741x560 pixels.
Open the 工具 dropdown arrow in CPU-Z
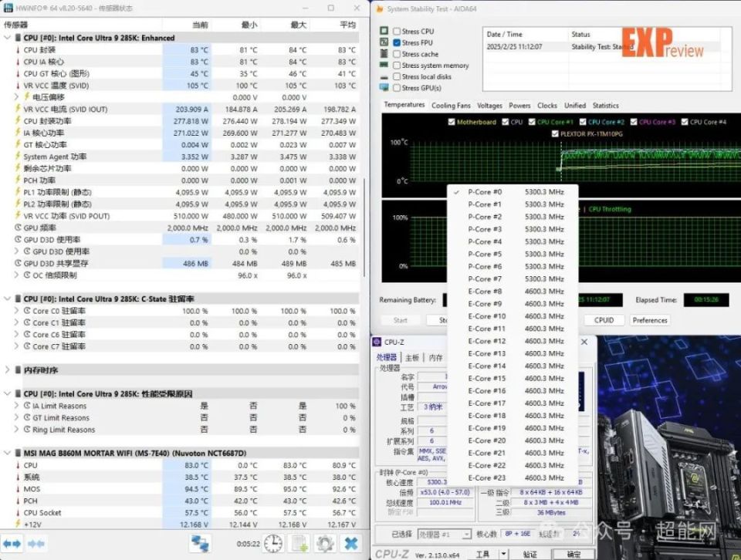[x=504, y=555]
